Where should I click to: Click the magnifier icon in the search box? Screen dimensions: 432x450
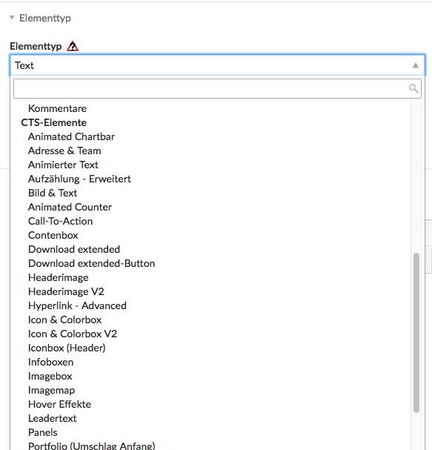[413, 88]
